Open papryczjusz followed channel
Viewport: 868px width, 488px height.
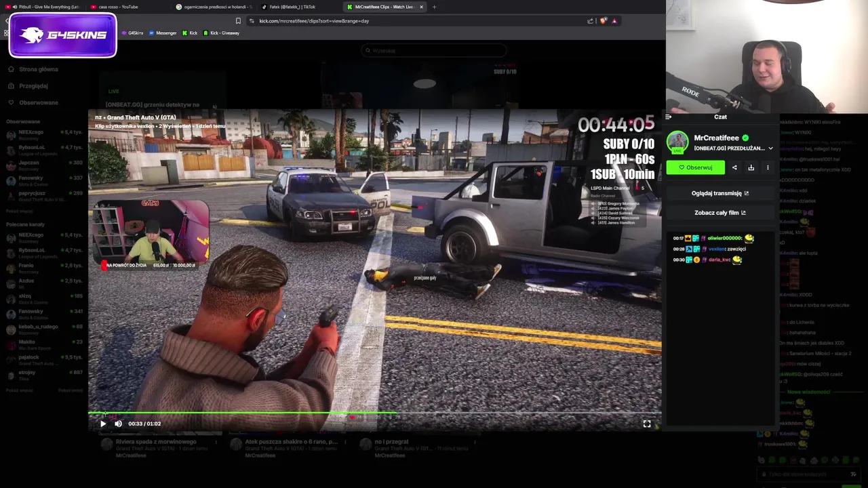(x=44, y=196)
